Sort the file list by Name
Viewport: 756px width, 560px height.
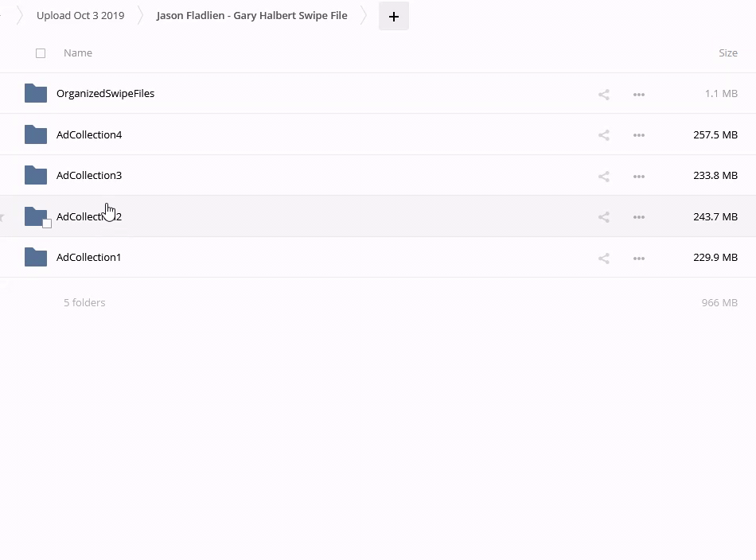(x=78, y=53)
